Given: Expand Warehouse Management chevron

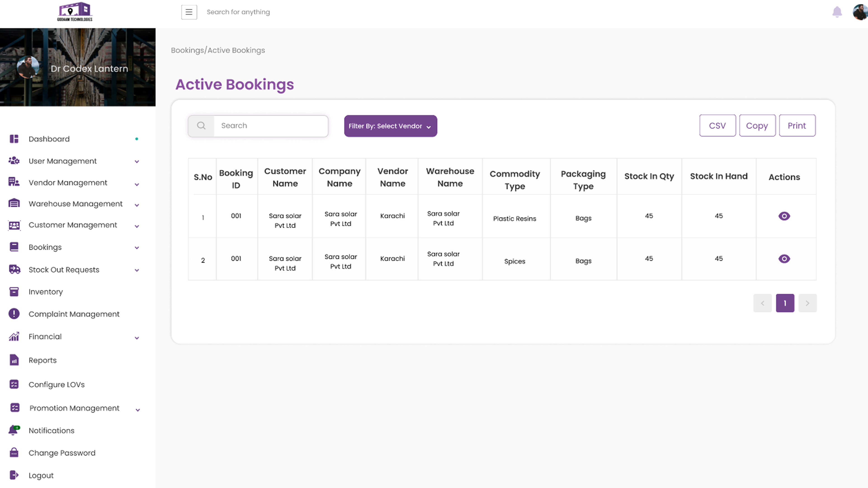Looking at the screenshot, I should (x=137, y=205).
